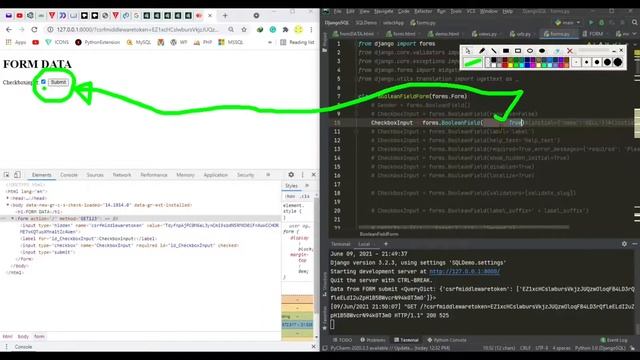Viewport: 640px width, 360px height.
Task: Open the Problems tool window
Action: 373,340
